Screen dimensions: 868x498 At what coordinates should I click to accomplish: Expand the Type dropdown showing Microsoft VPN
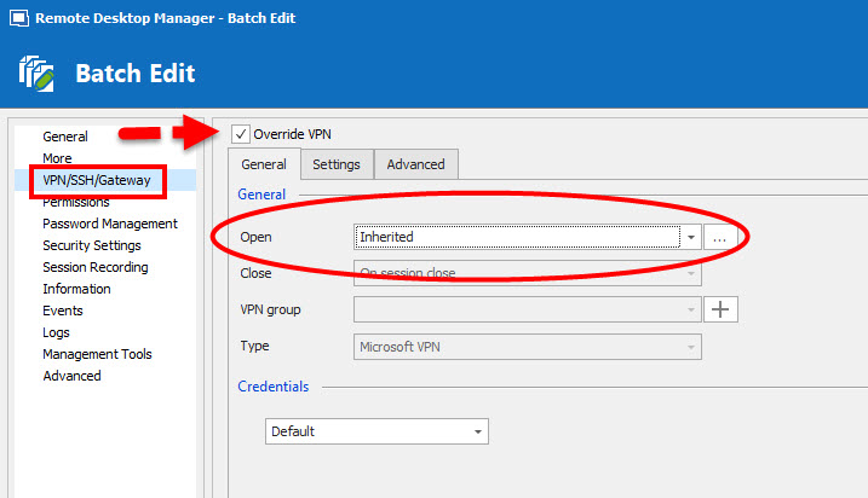[690, 347]
